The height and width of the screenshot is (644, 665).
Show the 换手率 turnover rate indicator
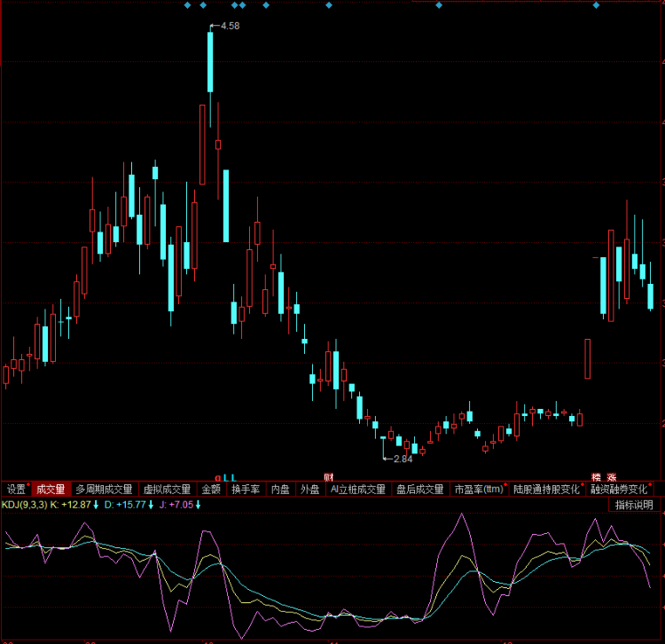(x=246, y=489)
